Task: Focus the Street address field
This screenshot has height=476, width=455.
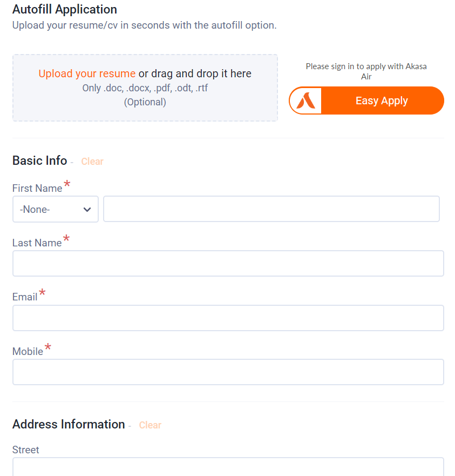Action: point(228,467)
